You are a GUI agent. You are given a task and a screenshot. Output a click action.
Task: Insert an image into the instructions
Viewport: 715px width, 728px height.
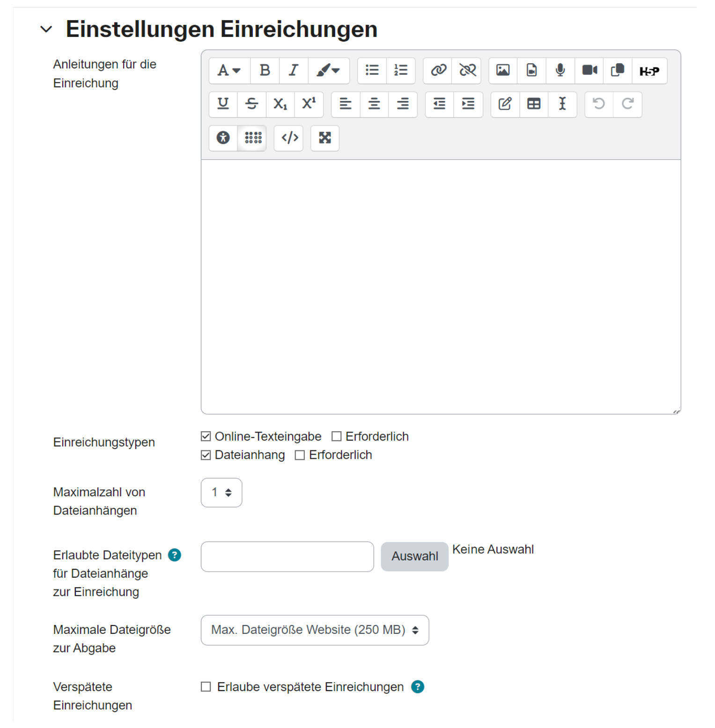[x=503, y=71]
